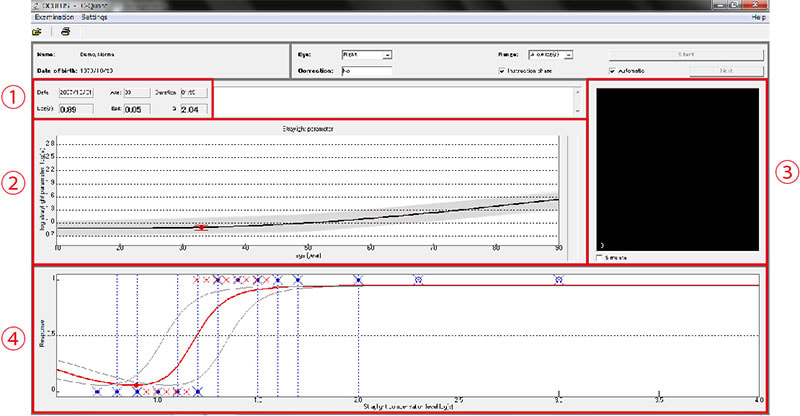Click the red marker on the straylight-age graph
The height and width of the screenshot is (416, 800).
(x=202, y=228)
